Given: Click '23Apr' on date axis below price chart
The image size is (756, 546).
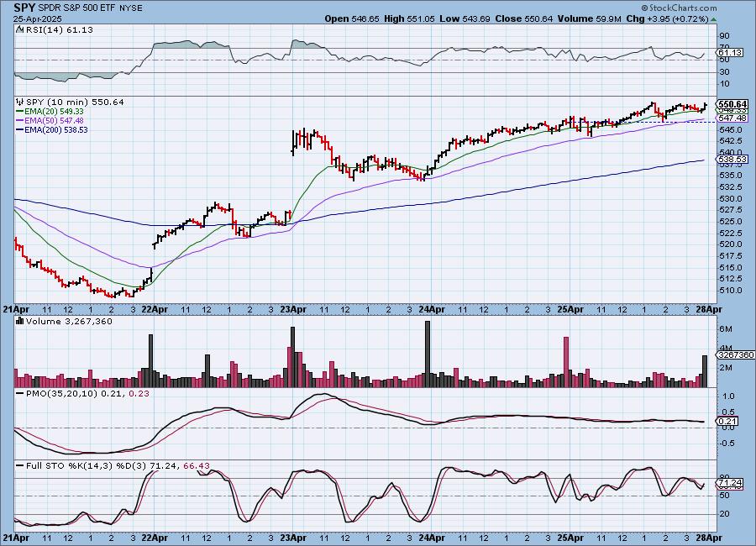Looking at the screenshot, I should pyautogui.click(x=292, y=309).
